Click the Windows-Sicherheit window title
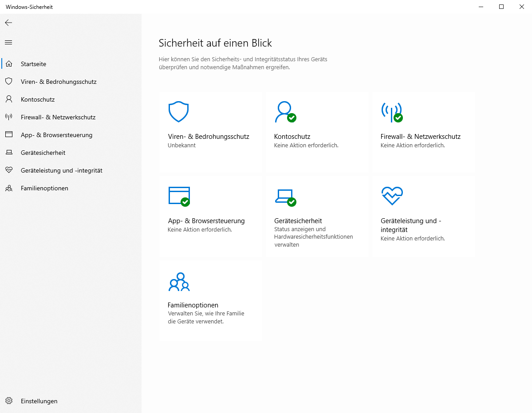Viewport: 532px width, 413px height. pyautogui.click(x=29, y=7)
